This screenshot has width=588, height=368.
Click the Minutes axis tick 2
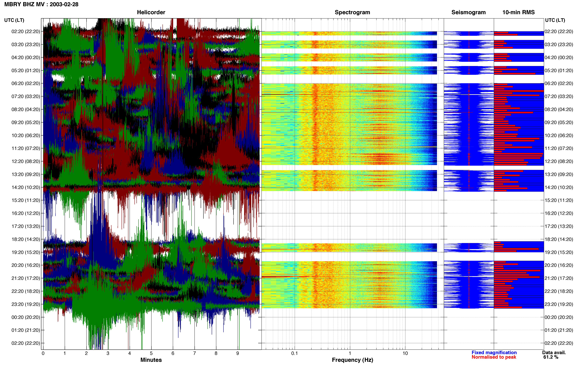(x=86, y=353)
